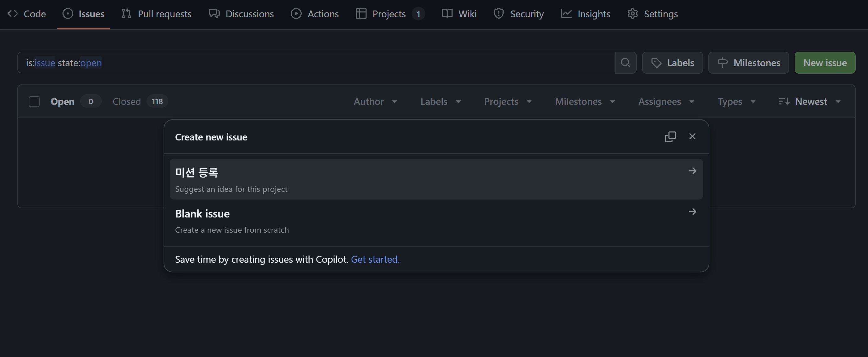Click arrow icon beside Blank issue
The width and height of the screenshot is (868, 357).
point(692,212)
